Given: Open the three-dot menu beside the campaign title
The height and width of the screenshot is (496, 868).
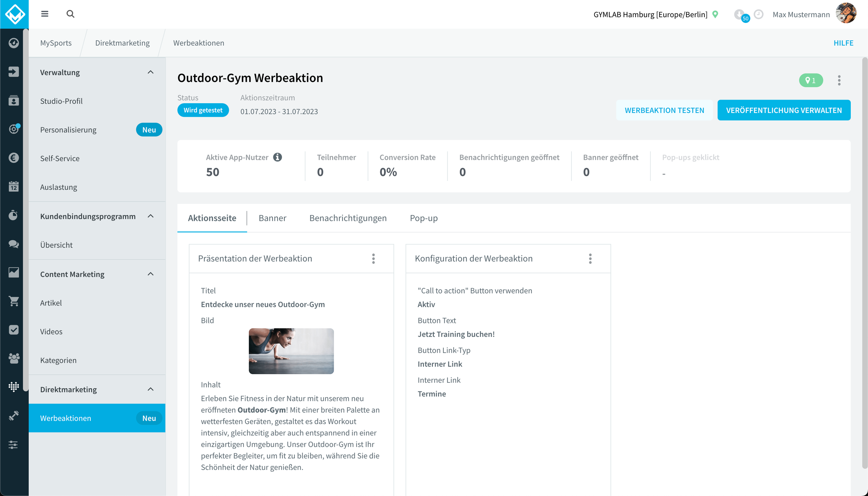Looking at the screenshot, I should 839,80.
